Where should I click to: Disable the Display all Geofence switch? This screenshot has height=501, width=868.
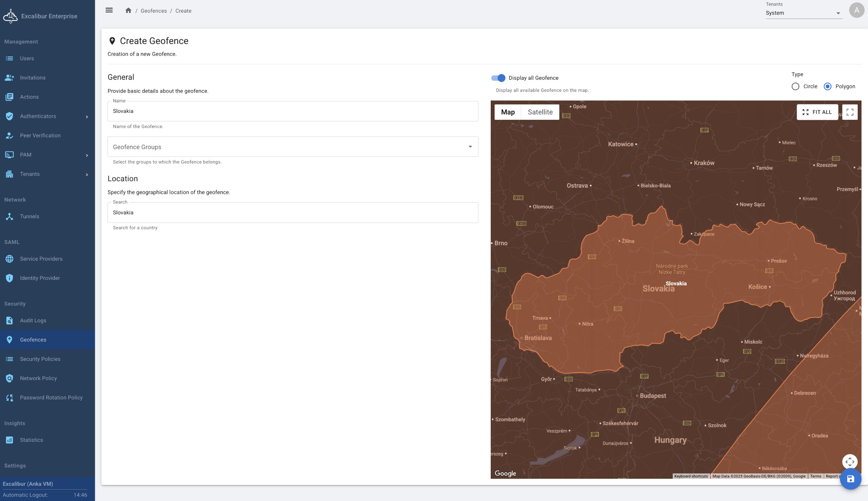[x=498, y=78]
